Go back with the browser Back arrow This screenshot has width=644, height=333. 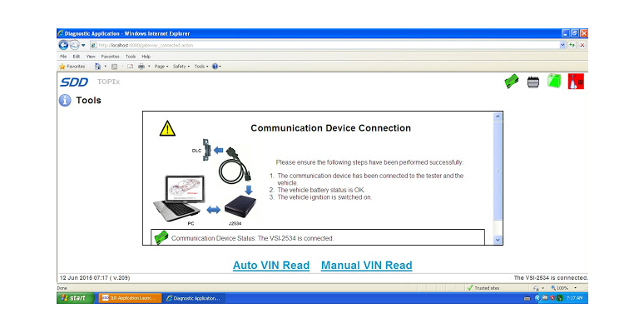click(x=63, y=45)
